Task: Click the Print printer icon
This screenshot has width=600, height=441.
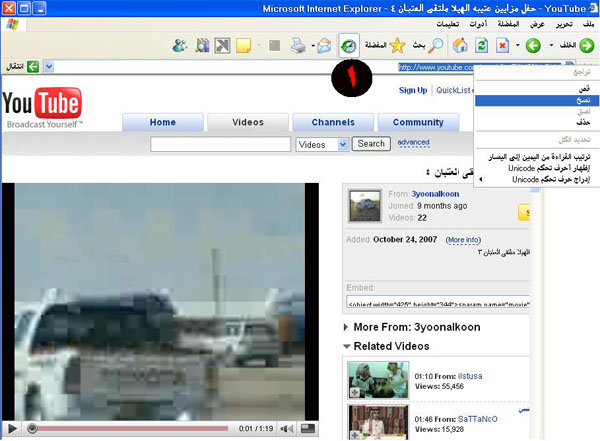Action: [x=298, y=46]
